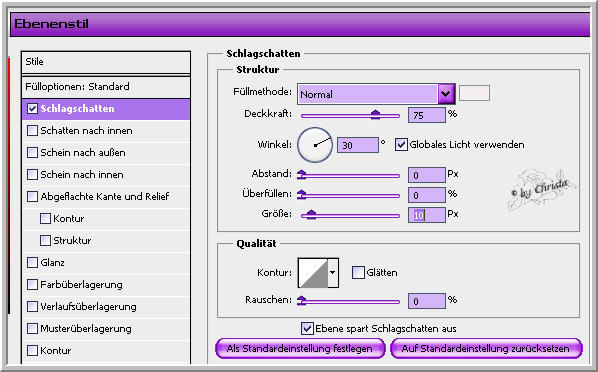Click the Deckkraft slider handle

pos(376,114)
